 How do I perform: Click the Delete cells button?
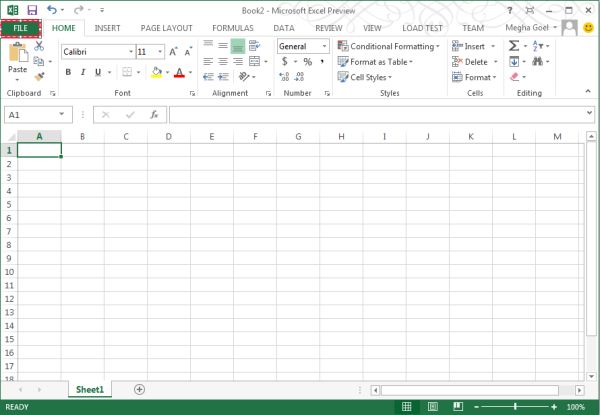(x=470, y=62)
